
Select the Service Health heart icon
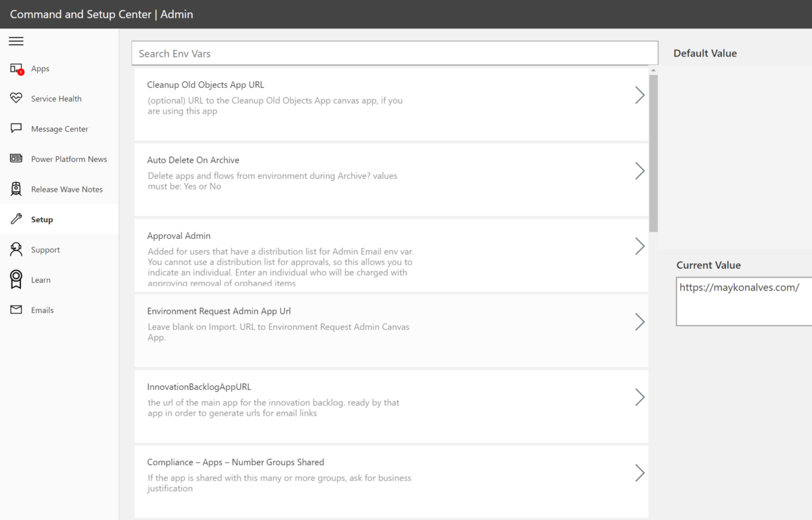click(x=16, y=98)
